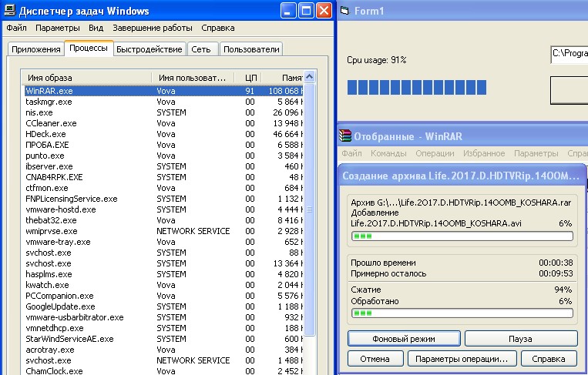This screenshot has height=375, width=588.
Task: Select the vmware-usbarbitrator.exe process row
Action: [x=163, y=317]
